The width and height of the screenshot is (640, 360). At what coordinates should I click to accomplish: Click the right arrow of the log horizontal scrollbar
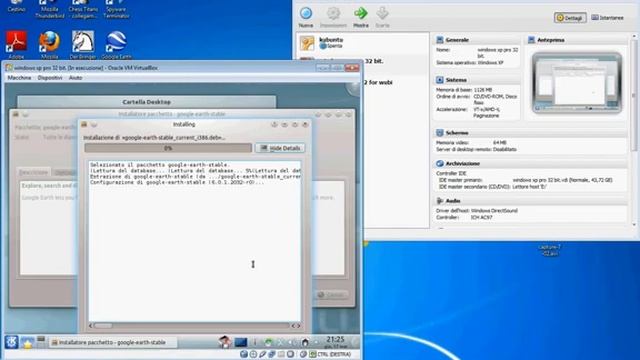click(x=298, y=326)
